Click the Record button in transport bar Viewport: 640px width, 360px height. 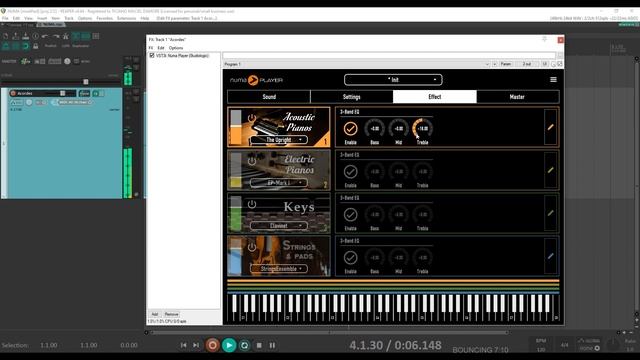(x=212, y=345)
